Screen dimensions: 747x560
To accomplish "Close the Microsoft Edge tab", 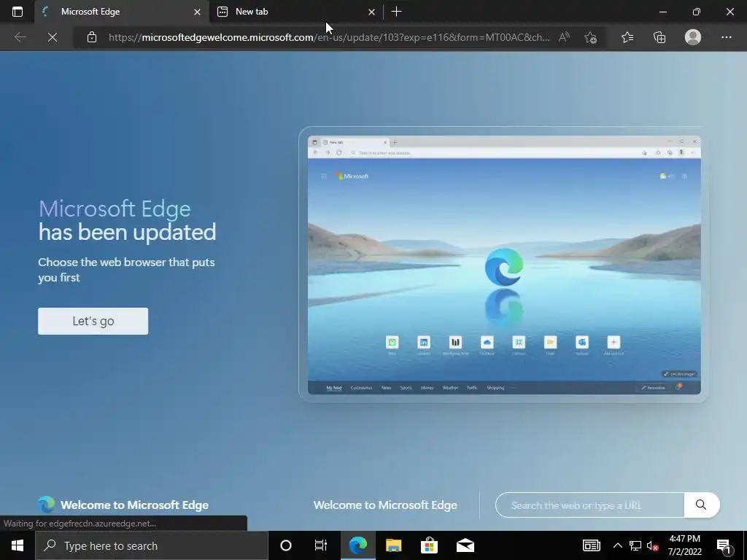I will (x=197, y=12).
